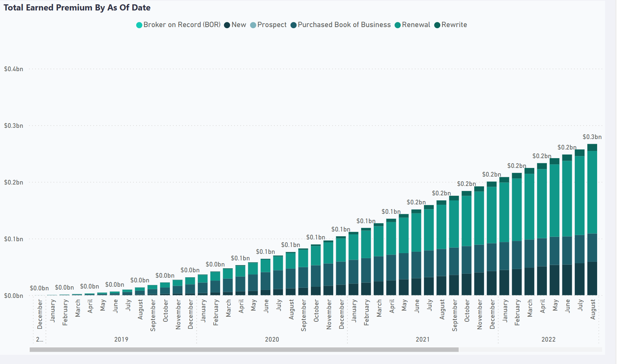Click the Renewal legend circle icon
The width and height of the screenshot is (617, 364).
pyautogui.click(x=398, y=25)
